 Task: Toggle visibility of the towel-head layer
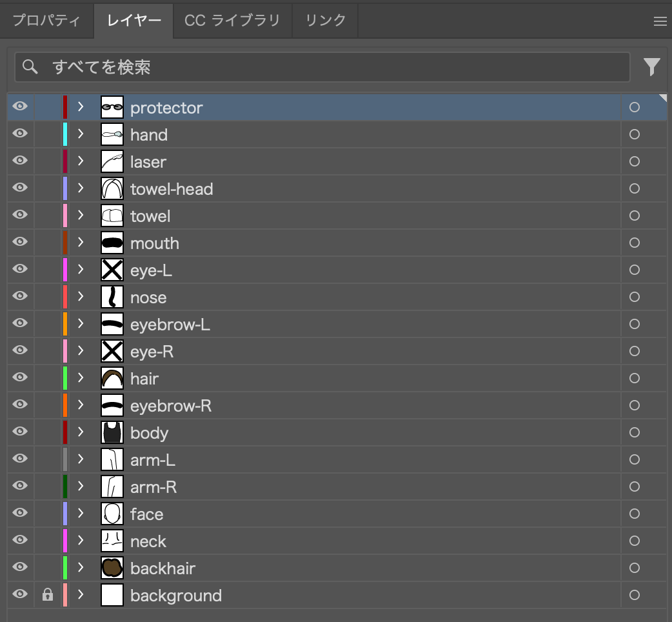point(21,188)
